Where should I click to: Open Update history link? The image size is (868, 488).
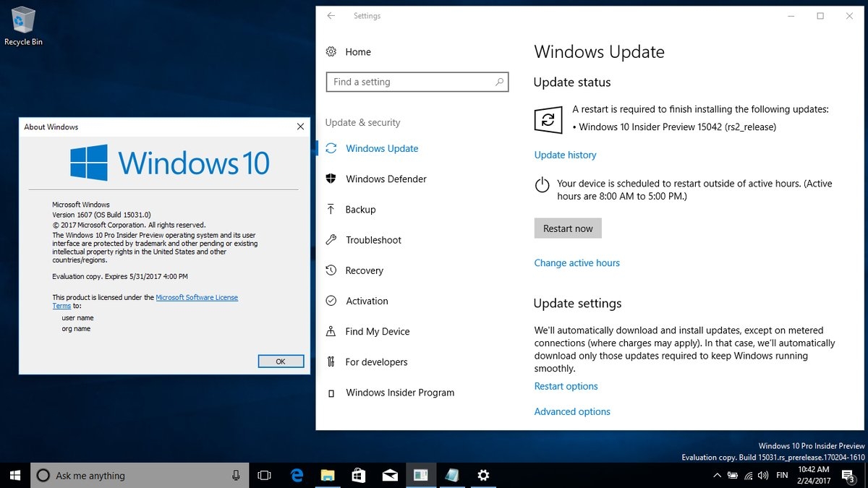pyautogui.click(x=565, y=155)
